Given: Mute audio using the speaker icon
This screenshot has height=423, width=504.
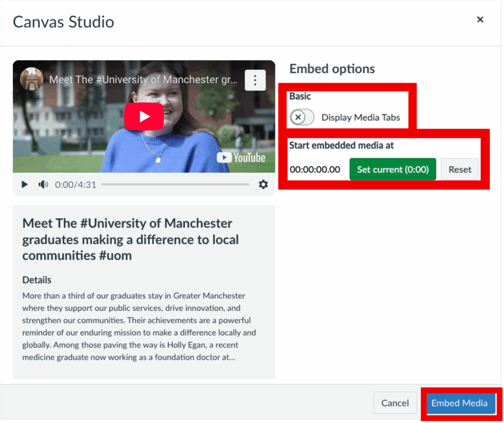Looking at the screenshot, I should (x=43, y=184).
